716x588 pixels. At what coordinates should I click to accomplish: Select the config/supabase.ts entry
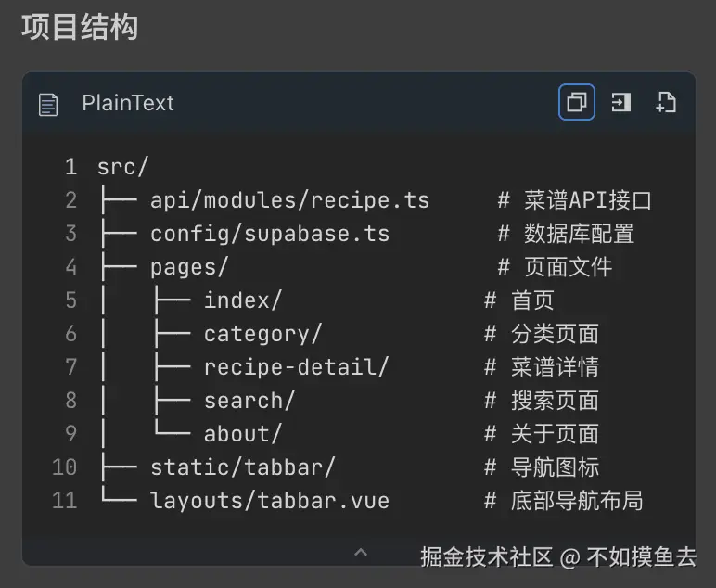pyautogui.click(x=269, y=234)
